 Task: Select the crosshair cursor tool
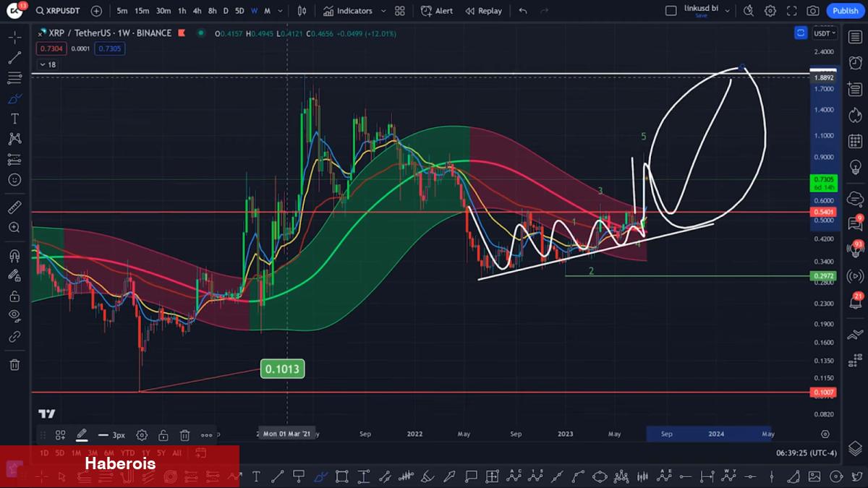[14, 38]
